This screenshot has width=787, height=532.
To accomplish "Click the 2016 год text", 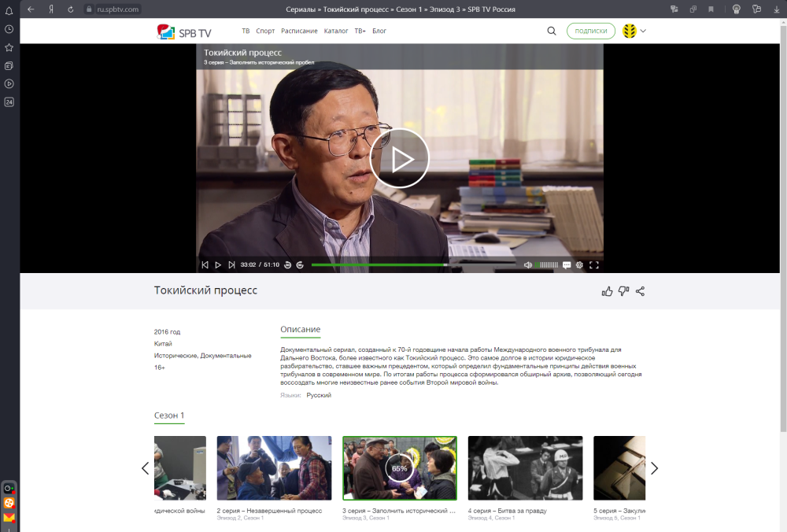I will [167, 332].
